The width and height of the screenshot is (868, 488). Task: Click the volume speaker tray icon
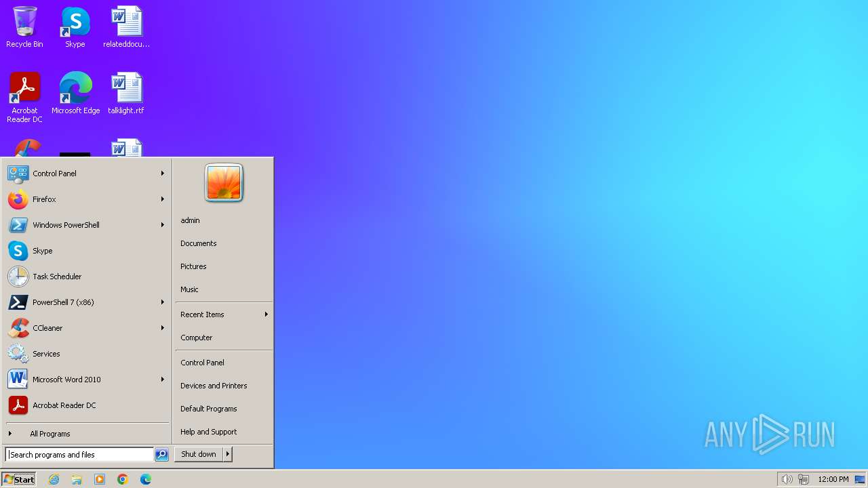[x=787, y=479]
